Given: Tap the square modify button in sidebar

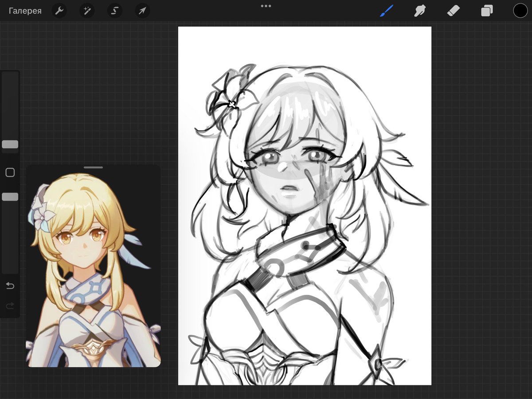Looking at the screenshot, I should [10, 172].
